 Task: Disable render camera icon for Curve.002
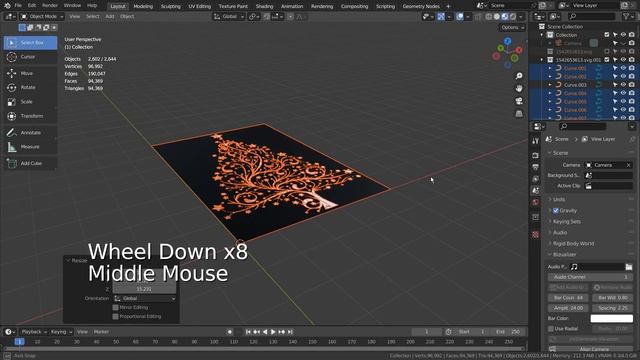pos(632,77)
